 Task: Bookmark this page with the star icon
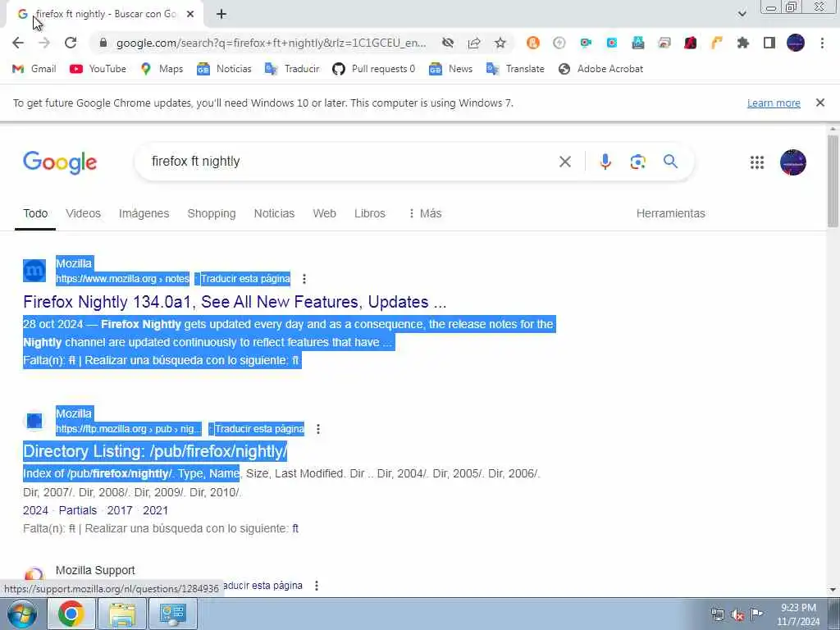(x=500, y=43)
